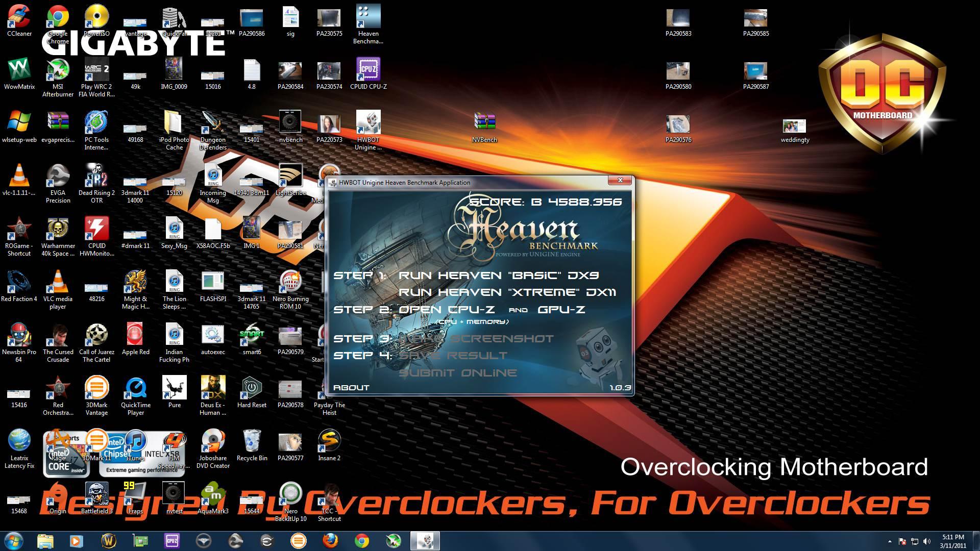
Task: Click Submit Online in HWBOT app
Action: [457, 373]
